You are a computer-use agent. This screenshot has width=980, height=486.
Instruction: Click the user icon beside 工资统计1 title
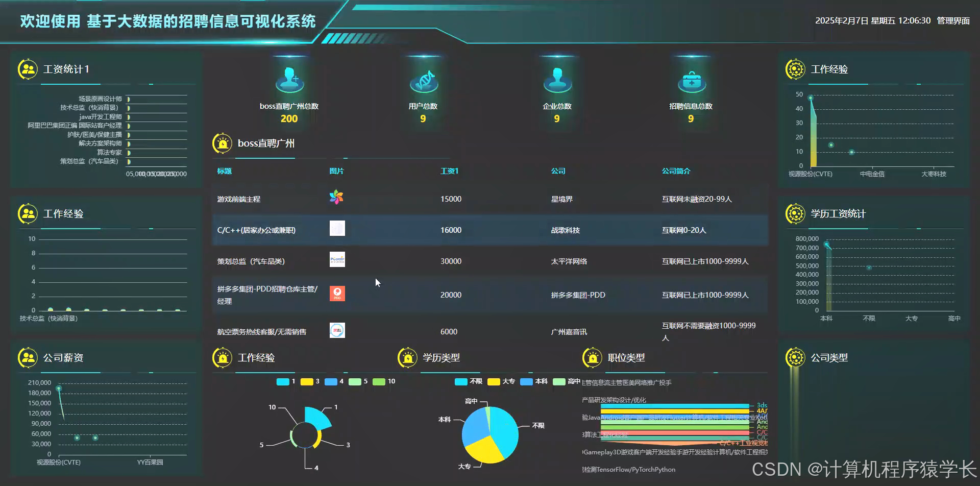pyautogui.click(x=28, y=68)
